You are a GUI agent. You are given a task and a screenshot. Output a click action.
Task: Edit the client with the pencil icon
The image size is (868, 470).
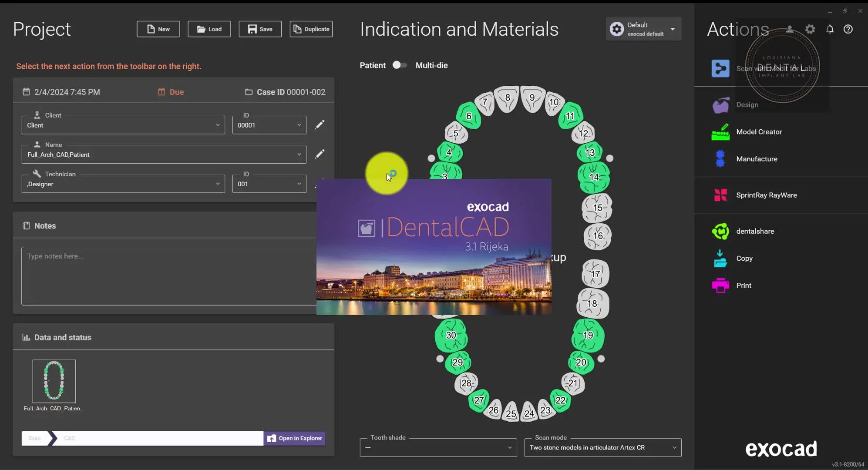click(320, 124)
